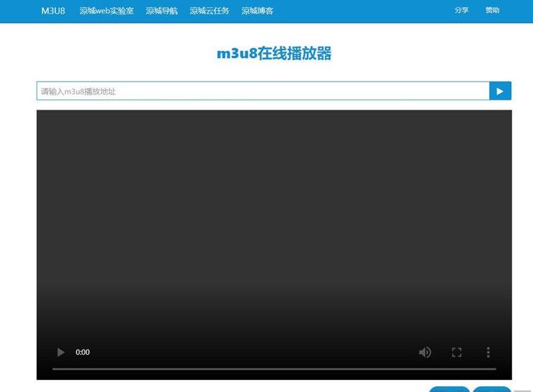This screenshot has width=533, height=392.
Task: Click the 分享 link in navbar
Action: [461, 10]
